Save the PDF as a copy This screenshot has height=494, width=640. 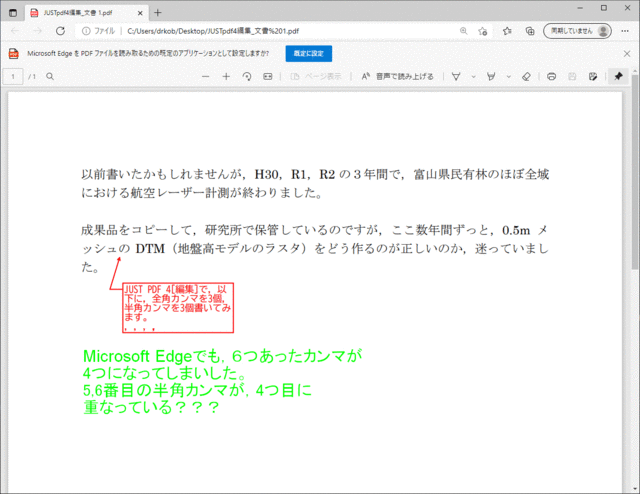[593, 76]
